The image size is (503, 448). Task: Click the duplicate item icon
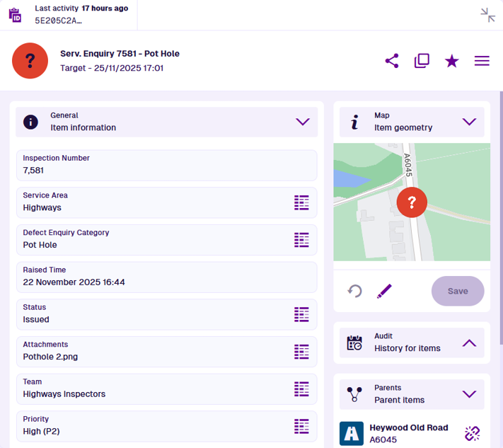[x=422, y=61]
